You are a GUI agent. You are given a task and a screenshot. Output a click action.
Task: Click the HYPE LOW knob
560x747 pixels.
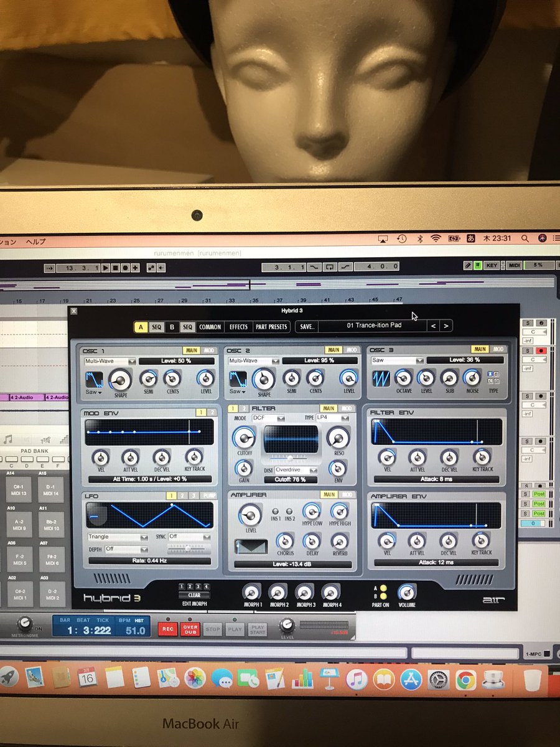(x=312, y=512)
